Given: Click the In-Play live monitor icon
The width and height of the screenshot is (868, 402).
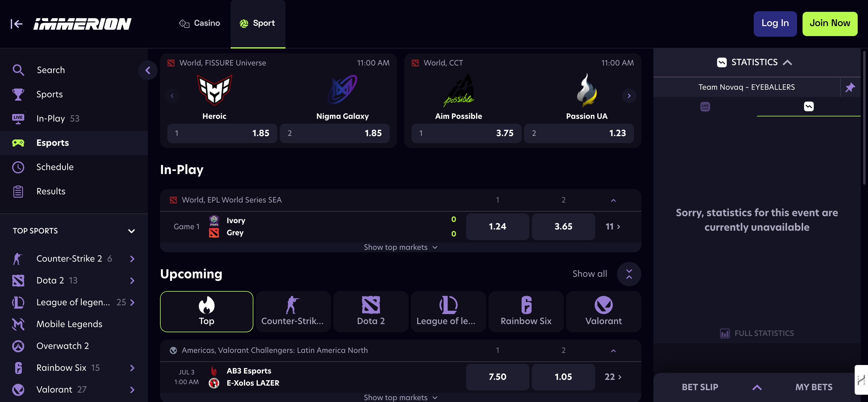Looking at the screenshot, I should (x=18, y=118).
